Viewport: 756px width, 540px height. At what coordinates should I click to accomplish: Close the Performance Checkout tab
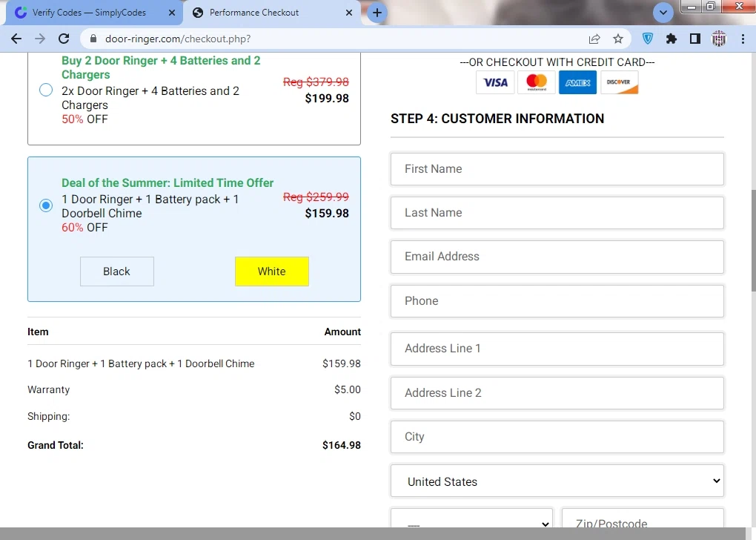click(349, 13)
